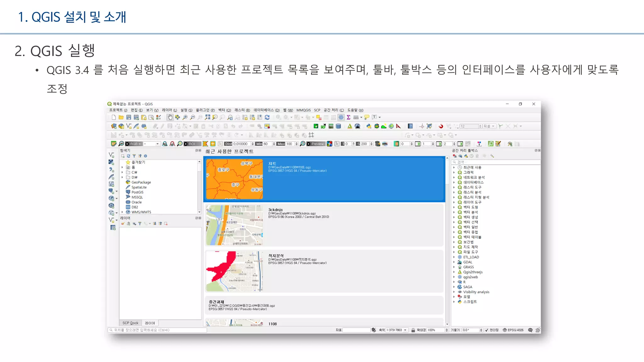Click the Add SpatiaLite Layer sidebar icon
644x362 pixels.
(111, 177)
